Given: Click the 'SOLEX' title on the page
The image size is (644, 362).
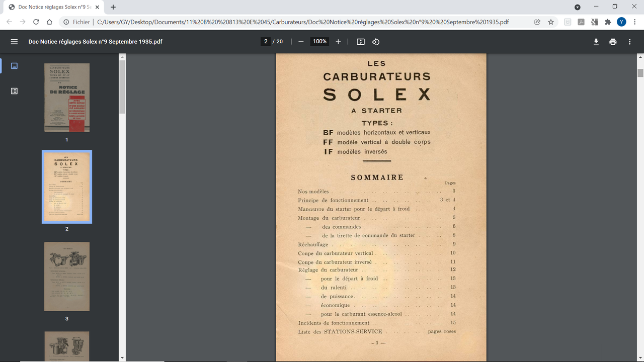Looking at the screenshot, I should [377, 95].
